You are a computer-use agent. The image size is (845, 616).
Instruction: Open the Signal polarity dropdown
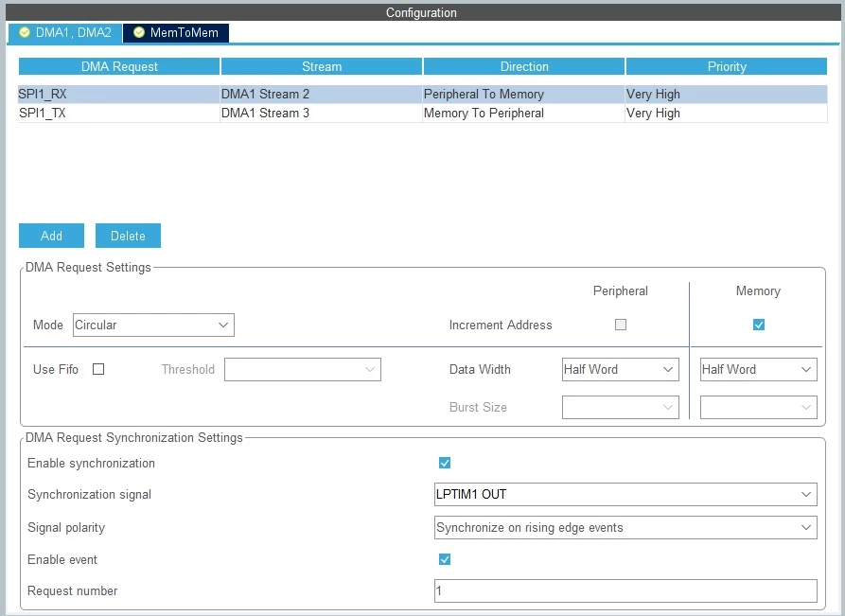625,528
